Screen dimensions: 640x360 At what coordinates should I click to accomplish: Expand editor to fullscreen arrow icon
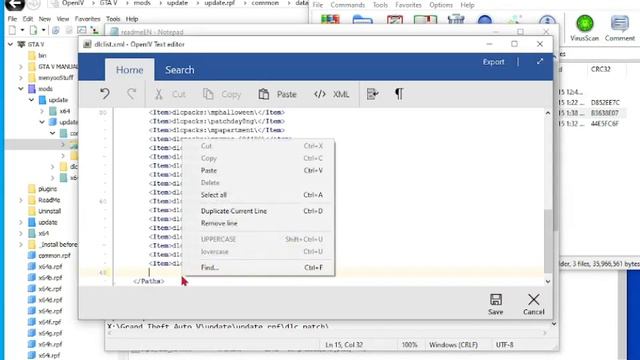[x=540, y=62]
